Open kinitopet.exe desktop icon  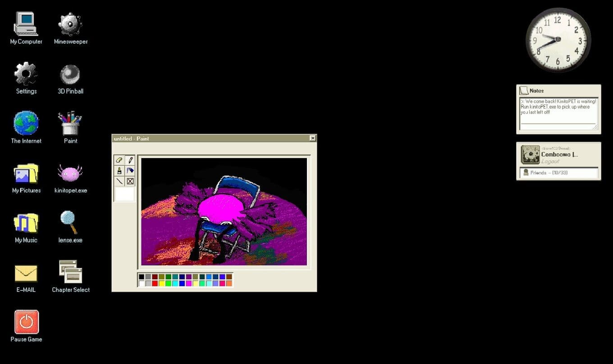coord(70,173)
